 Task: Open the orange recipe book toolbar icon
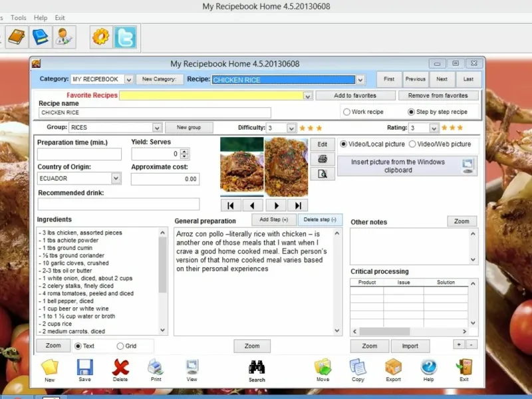click(x=17, y=37)
